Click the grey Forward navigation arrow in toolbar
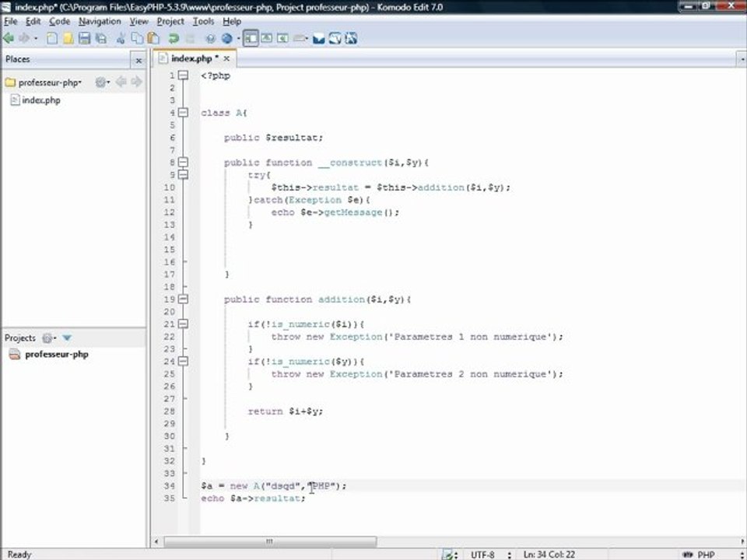The image size is (747, 560). pos(24,38)
